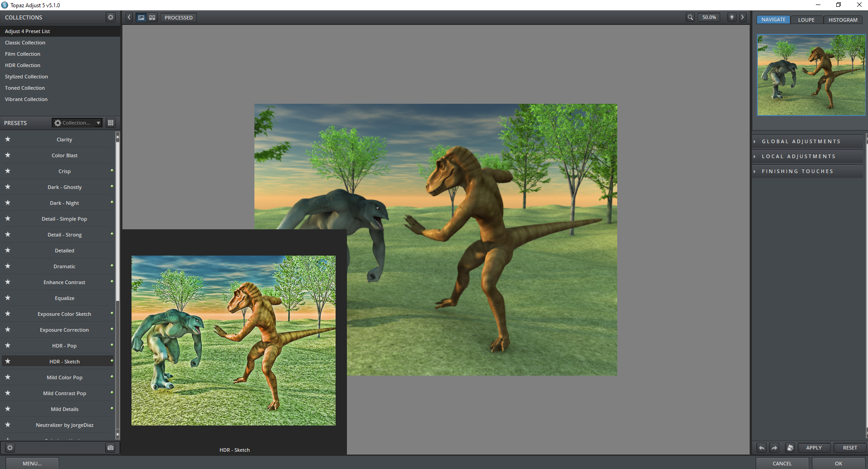Favorite the Neutralizer by JorgeDiaz preset

(x=8, y=425)
